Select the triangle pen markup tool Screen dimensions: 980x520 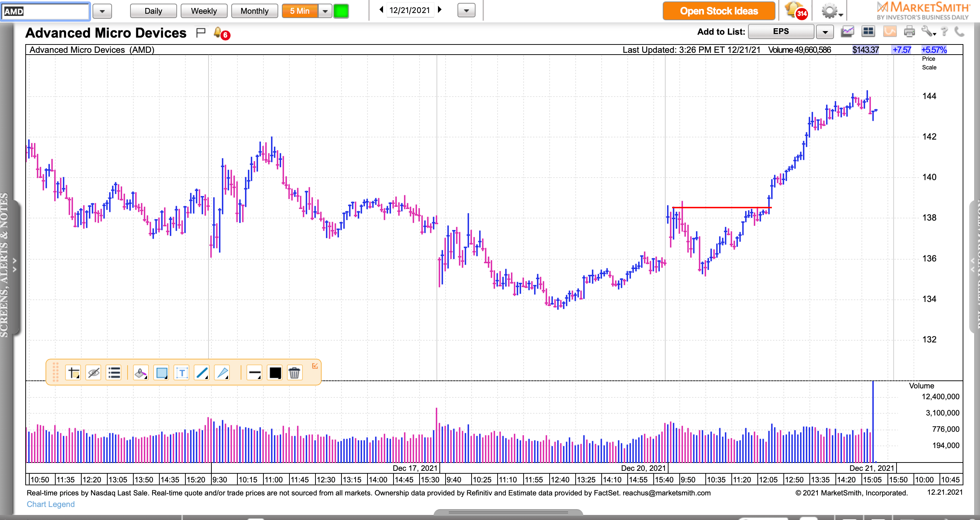click(x=222, y=373)
